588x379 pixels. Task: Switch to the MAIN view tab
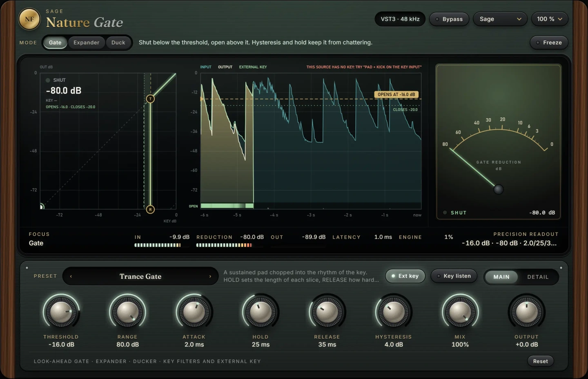tap(501, 277)
